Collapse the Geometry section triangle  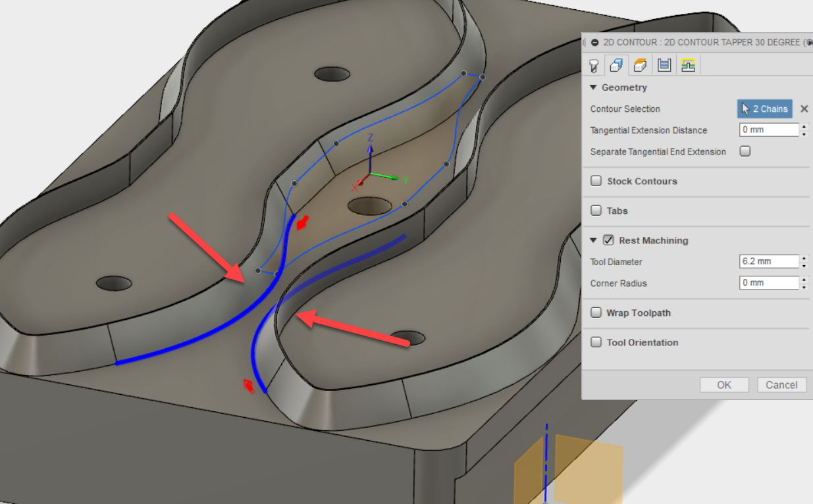(593, 87)
